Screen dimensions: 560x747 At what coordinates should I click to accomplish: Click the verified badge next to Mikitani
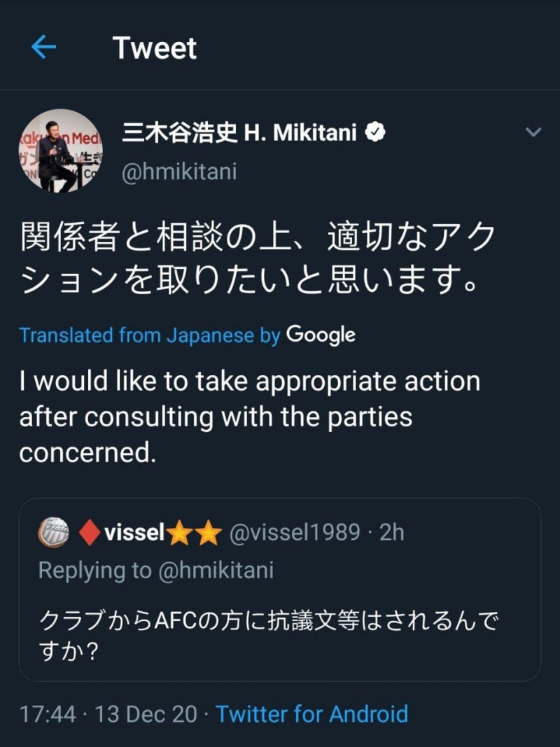tap(375, 132)
